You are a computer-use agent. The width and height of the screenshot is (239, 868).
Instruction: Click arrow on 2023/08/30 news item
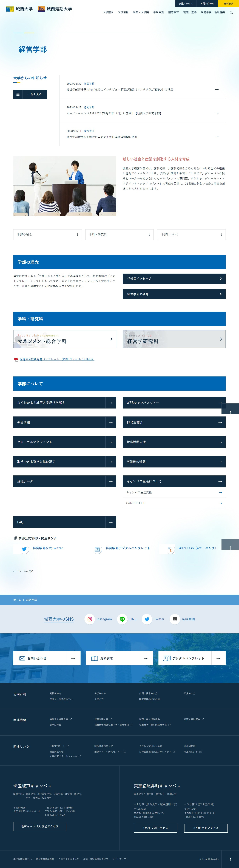click(217, 89)
